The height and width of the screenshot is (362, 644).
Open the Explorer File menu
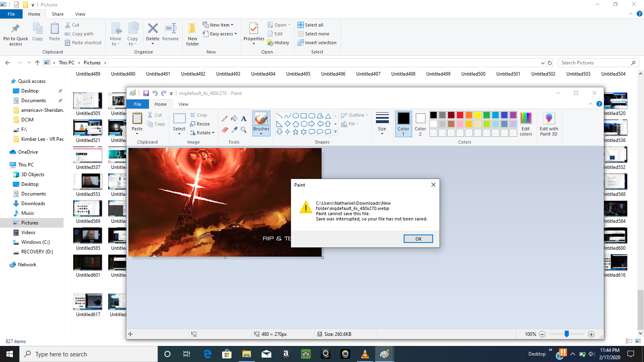pos(11,14)
